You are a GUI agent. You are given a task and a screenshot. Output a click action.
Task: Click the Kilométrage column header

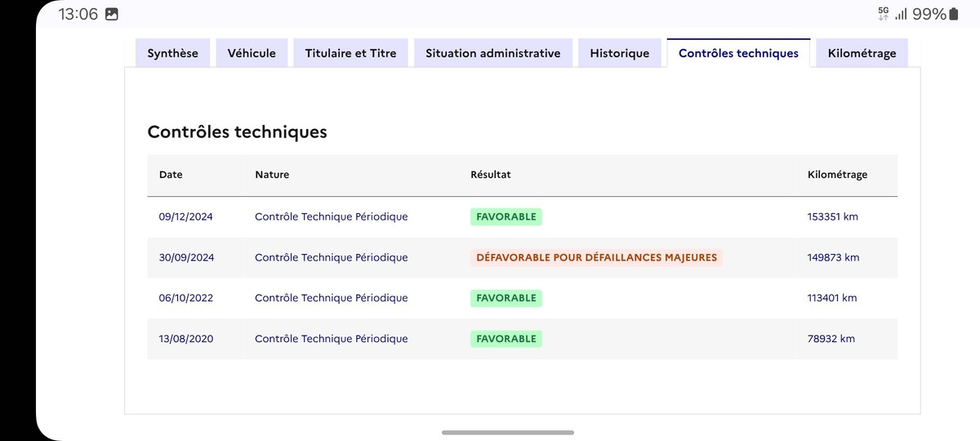[x=837, y=175]
